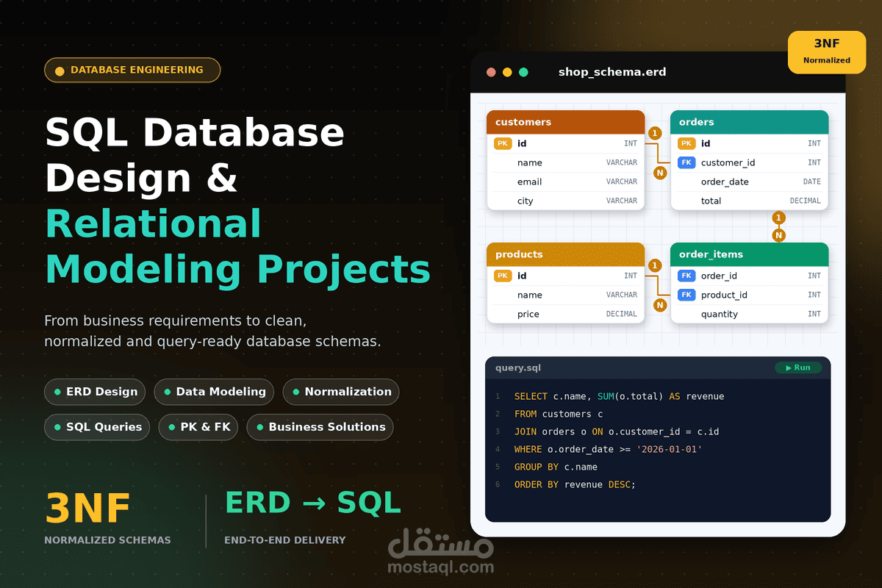
Task: Click the WHERE o.order_date code line
Action: point(608,449)
